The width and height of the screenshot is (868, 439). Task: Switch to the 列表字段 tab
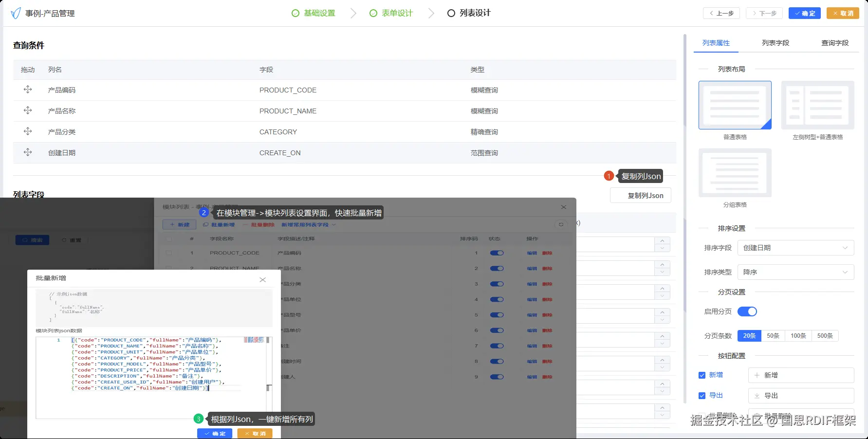776,43
